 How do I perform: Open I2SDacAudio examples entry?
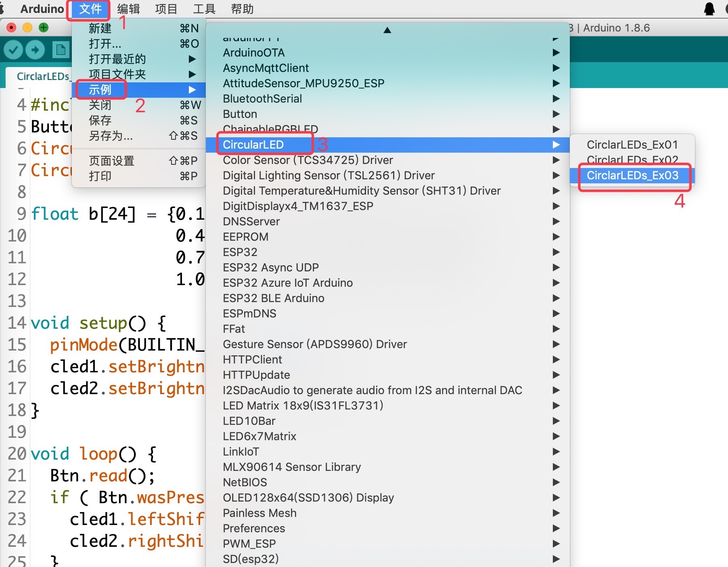point(387,390)
